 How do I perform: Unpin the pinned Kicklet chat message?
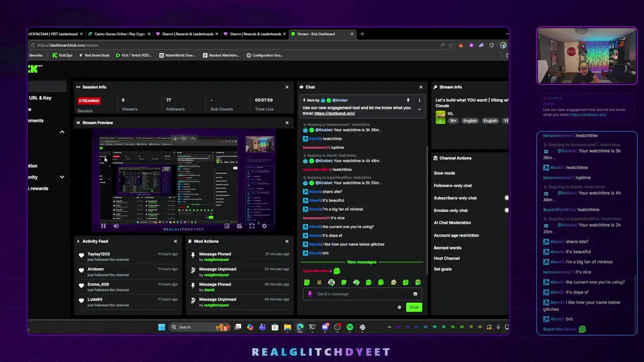click(408, 100)
